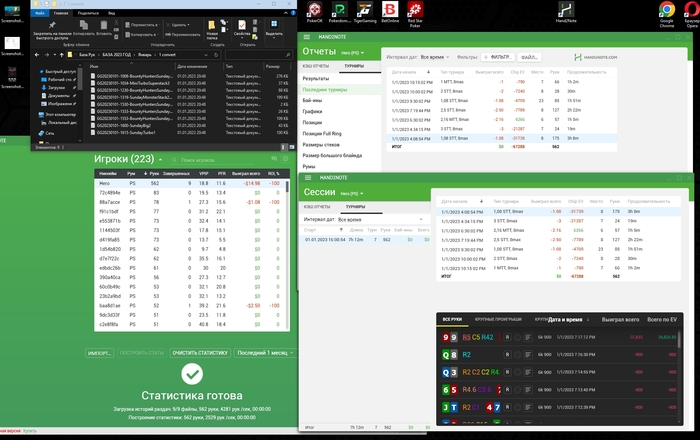Open Файл menu in Explorer
This screenshot has width=700, height=440.
click(40, 13)
